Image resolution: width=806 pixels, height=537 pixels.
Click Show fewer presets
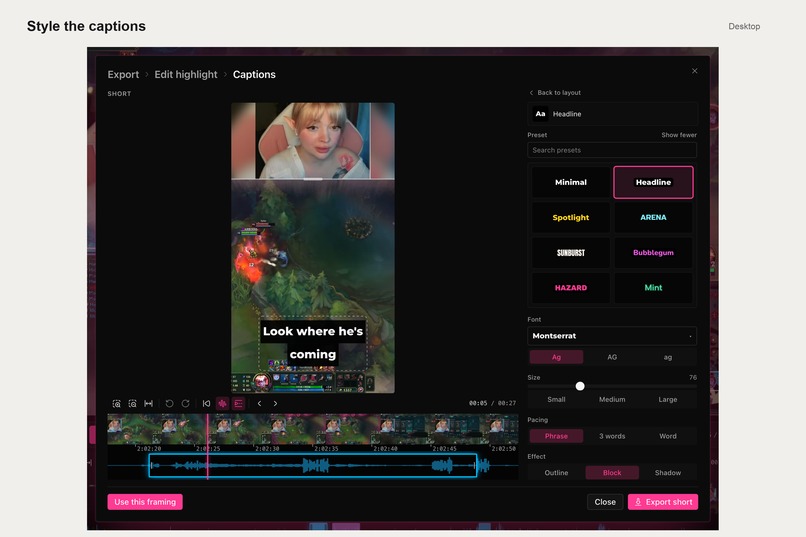click(679, 135)
